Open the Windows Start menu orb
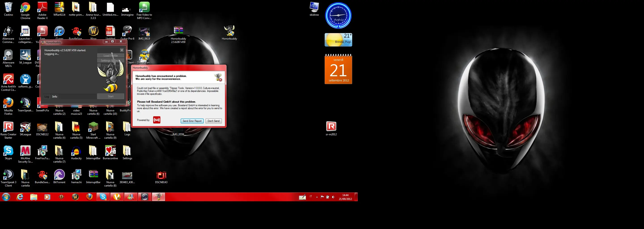 6,197
